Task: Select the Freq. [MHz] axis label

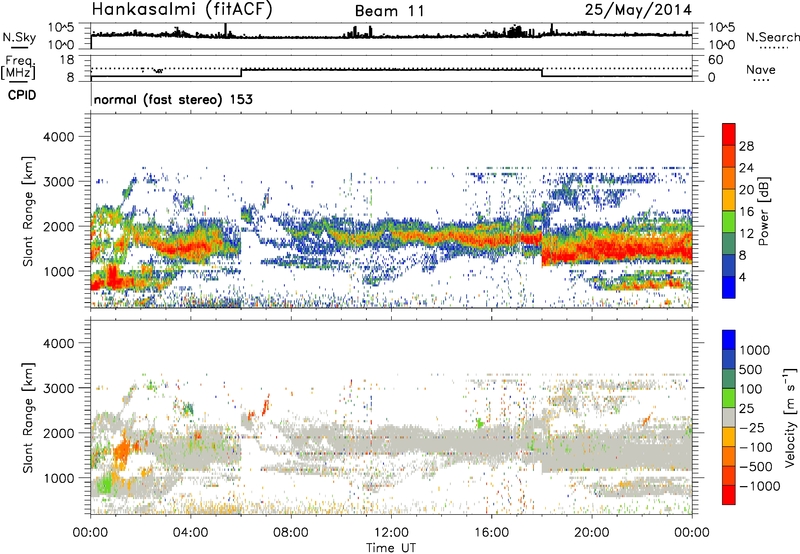Action: tap(18, 68)
